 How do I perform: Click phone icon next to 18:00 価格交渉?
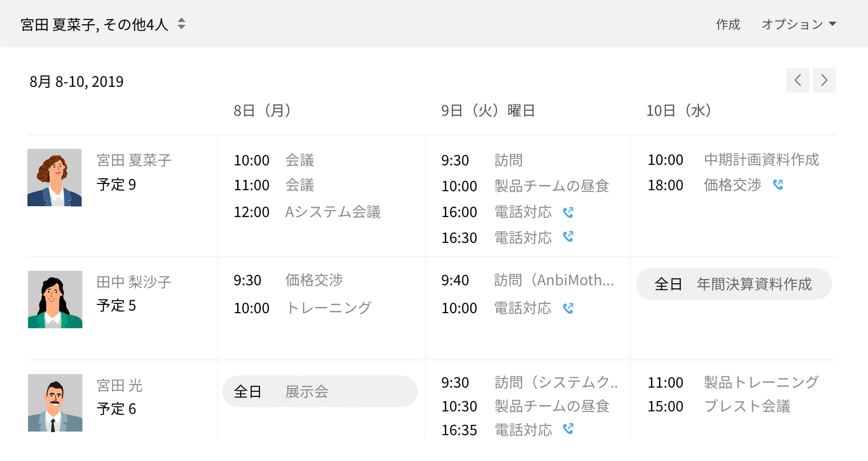[778, 185]
